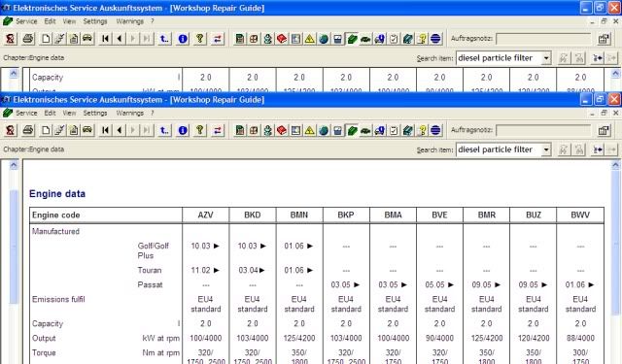Open Service menu in the lower window
This screenshot has width=622, height=364.
[x=26, y=113]
